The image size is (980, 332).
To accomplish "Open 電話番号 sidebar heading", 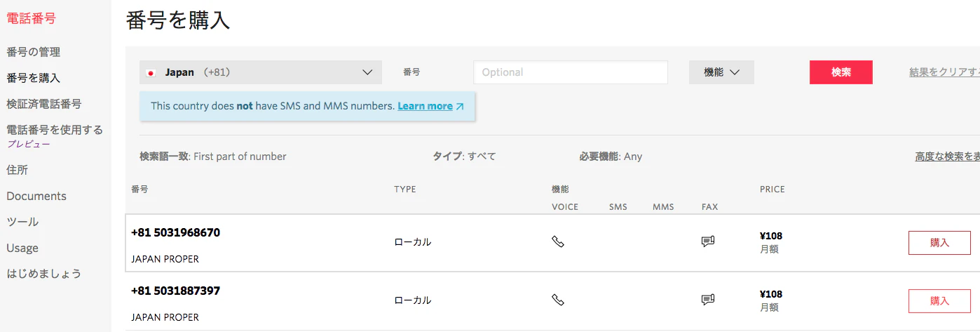I will pos(31,19).
